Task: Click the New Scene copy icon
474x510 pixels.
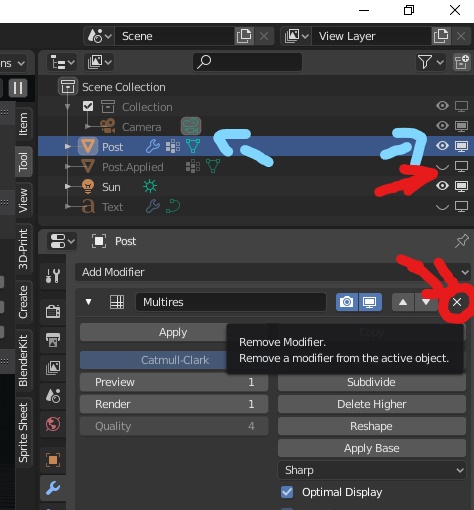Action: [244, 36]
